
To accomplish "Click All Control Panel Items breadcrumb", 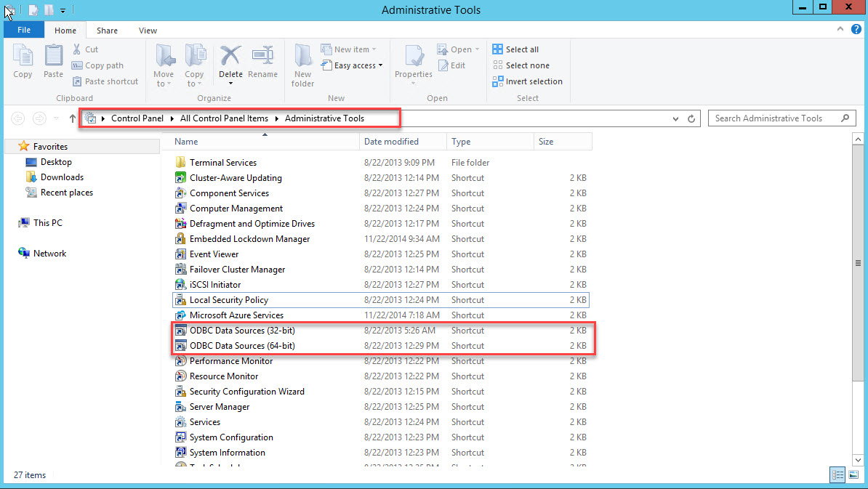I will (224, 118).
